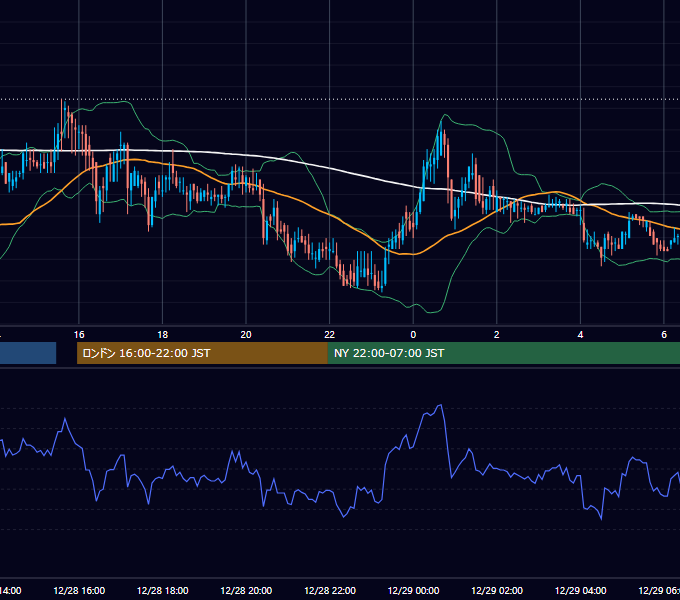Click the 12/29 00:00 timestamp on the lower axis
The image size is (680, 600).
click(x=413, y=590)
